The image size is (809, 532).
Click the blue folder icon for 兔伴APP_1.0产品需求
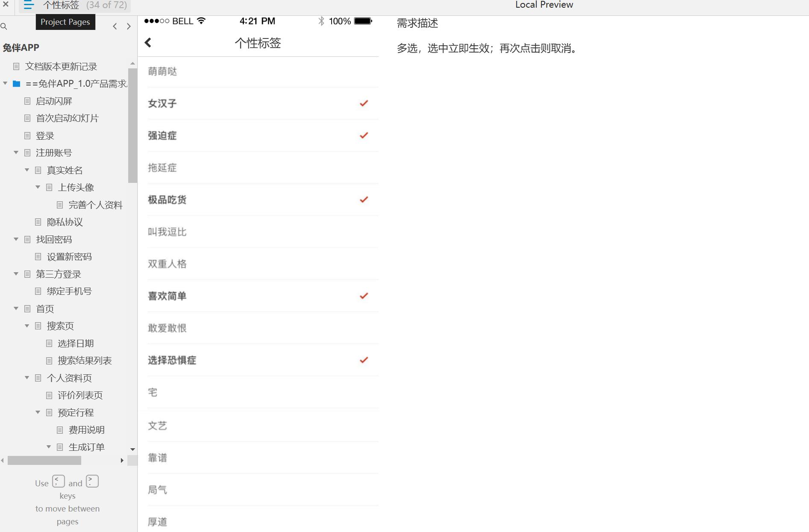coord(17,84)
